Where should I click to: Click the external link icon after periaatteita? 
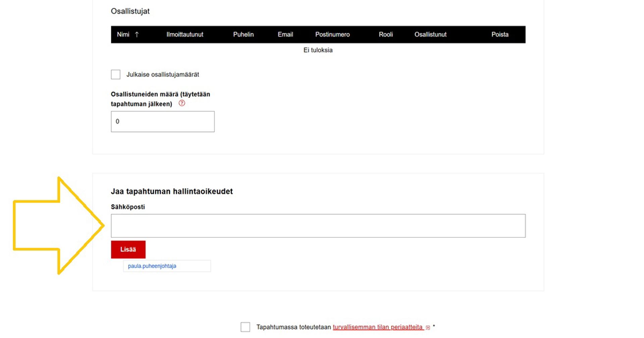pyautogui.click(x=428, y=328)
